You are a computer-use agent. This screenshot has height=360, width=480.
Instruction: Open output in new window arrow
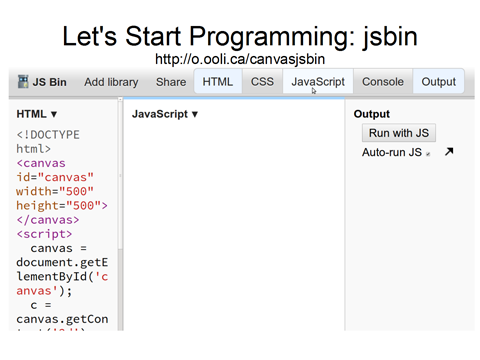pos(449,152)
